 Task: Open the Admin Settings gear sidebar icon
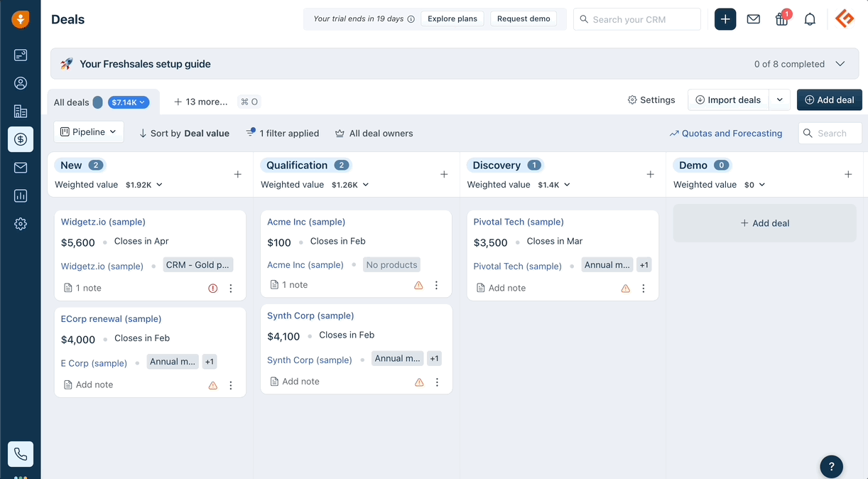(x=21, y=224)
